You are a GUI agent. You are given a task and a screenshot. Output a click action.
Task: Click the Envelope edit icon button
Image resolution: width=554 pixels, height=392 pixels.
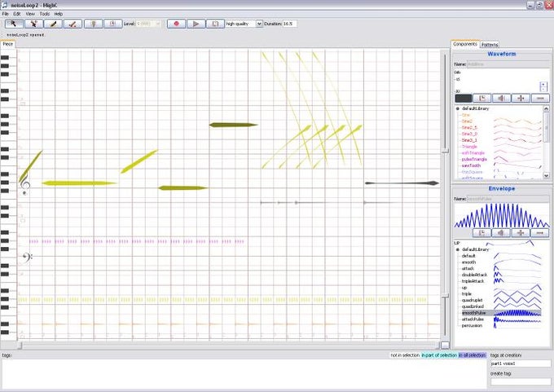click(482, 233)
